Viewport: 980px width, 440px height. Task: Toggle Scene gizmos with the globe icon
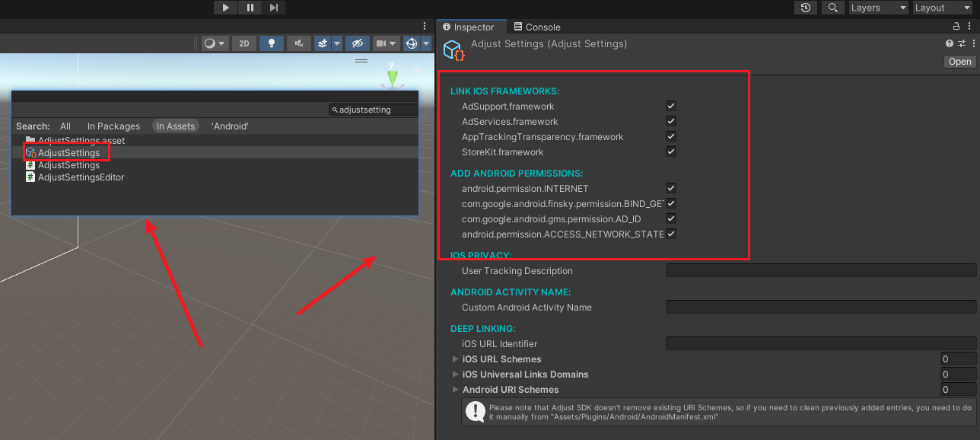(412, 43)
